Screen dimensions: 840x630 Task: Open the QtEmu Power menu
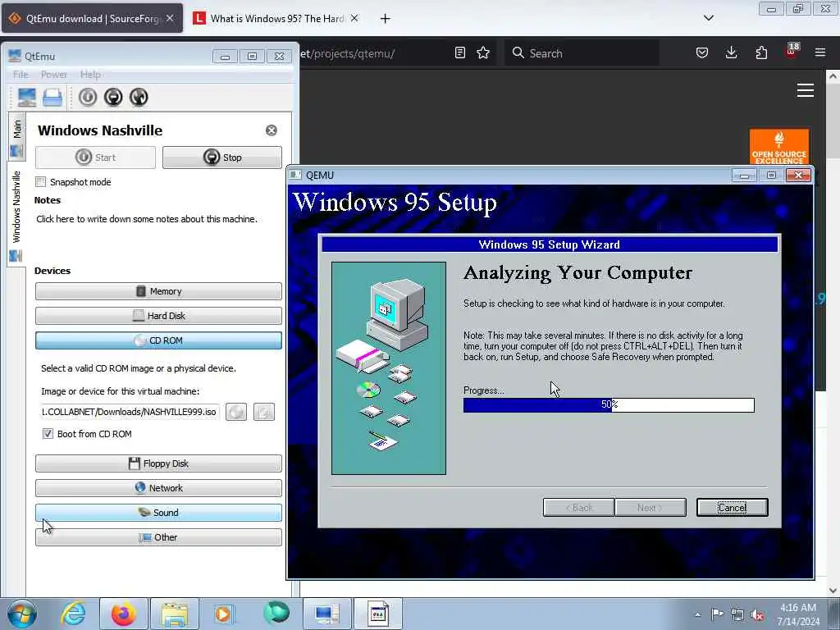pyautogui.click(x=54, y=75)
